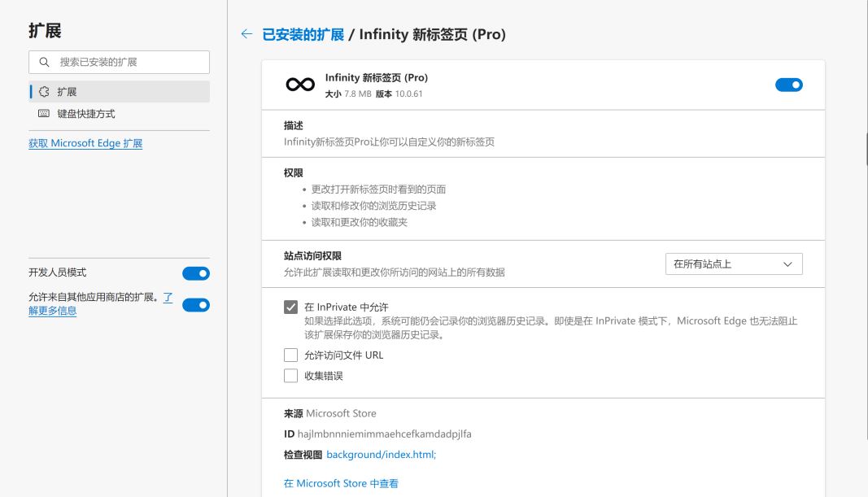Click 已安装的扩展 breadcrumb link
The height and width of the screenshot is (497, 868).
(303, 34)
